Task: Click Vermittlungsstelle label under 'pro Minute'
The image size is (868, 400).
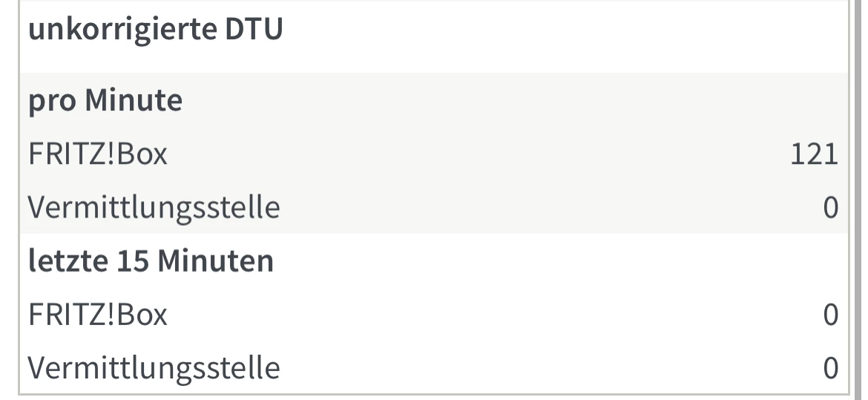Action: click(154, 209)
